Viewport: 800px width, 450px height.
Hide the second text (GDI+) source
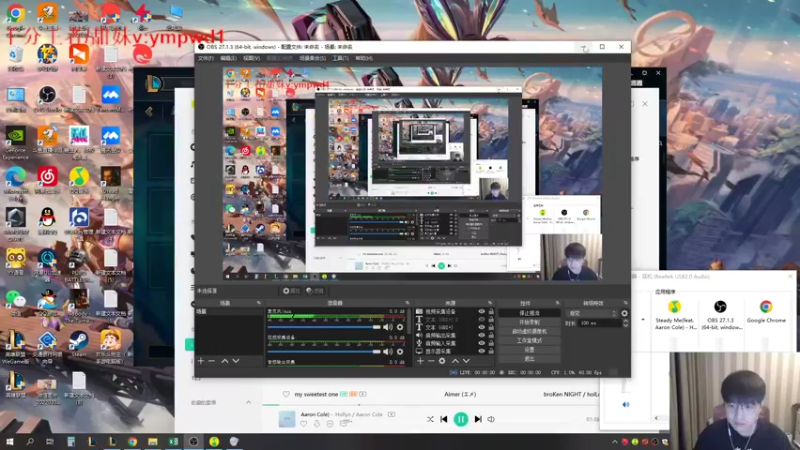481,327
